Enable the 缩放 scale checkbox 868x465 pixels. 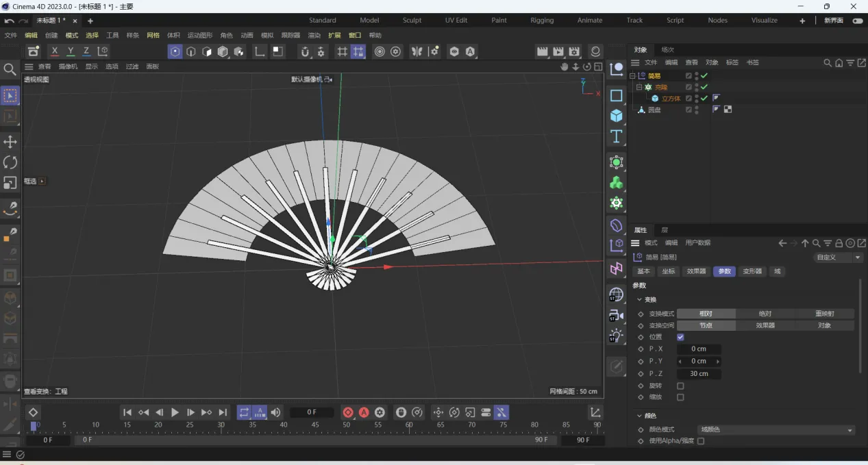pyautogui.click(x=680, y=397)
